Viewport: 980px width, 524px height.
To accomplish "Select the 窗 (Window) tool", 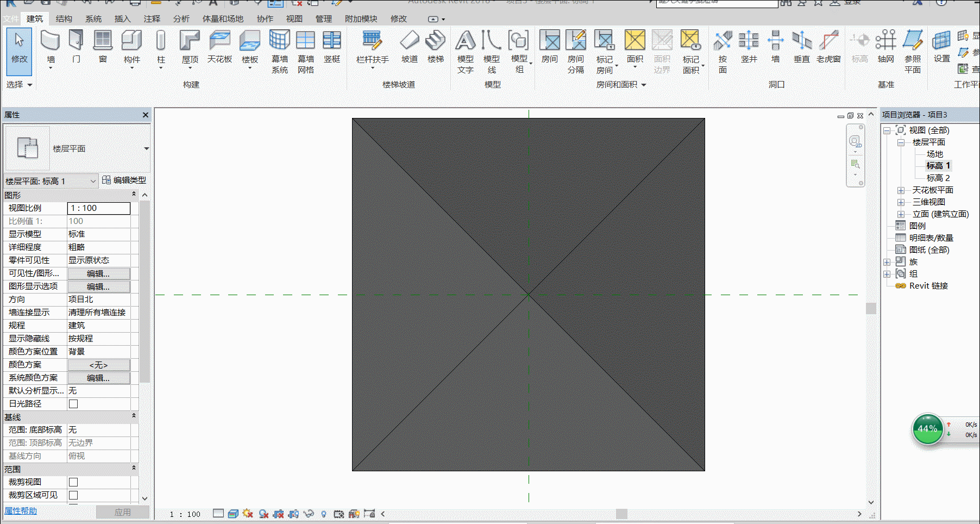I will [103, 47].
